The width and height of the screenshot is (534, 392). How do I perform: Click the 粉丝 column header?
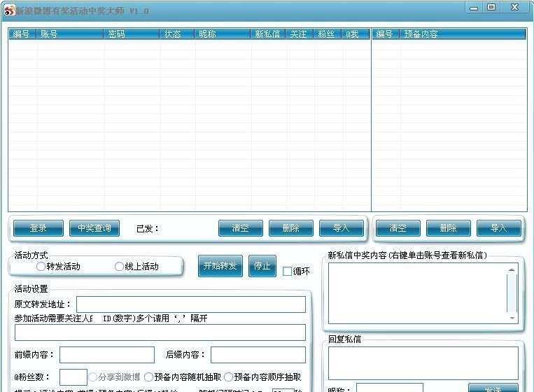coord(327,34)
